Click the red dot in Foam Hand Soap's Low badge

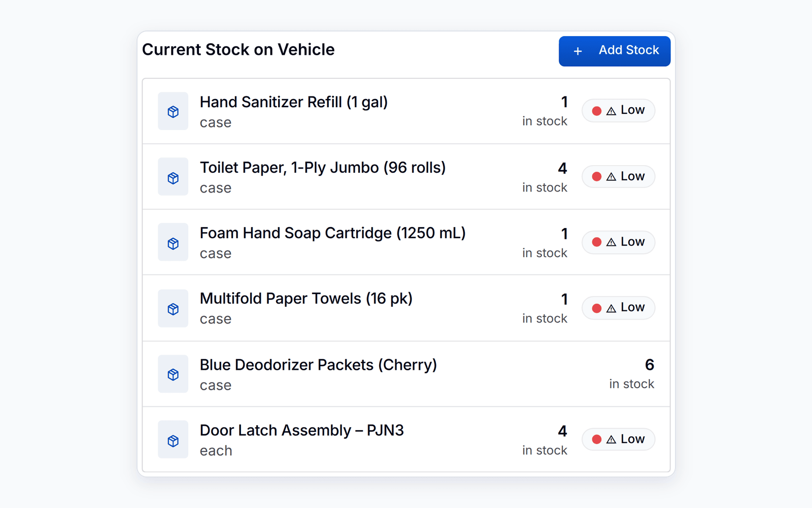pyautogui.click(x=597, y=242)
